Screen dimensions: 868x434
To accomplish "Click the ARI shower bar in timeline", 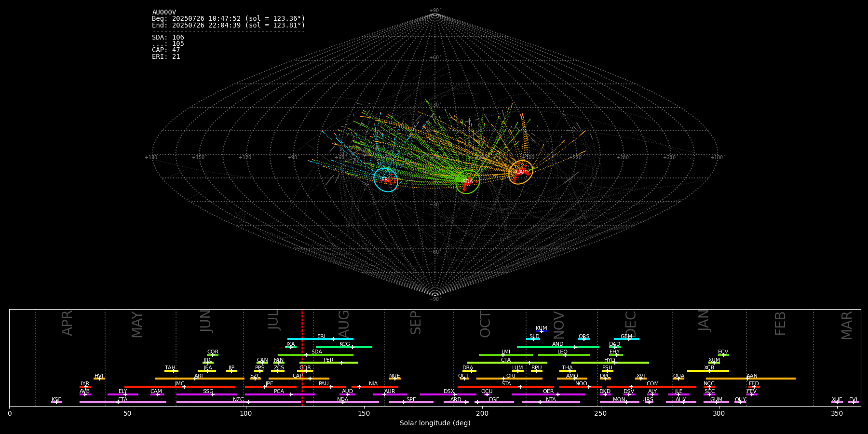I will (x=199, y=379).
